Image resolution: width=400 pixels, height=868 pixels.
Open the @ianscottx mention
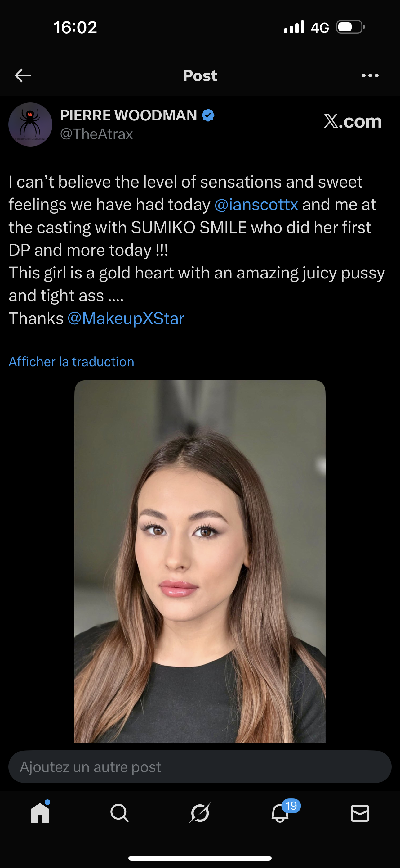coord(256,205)
